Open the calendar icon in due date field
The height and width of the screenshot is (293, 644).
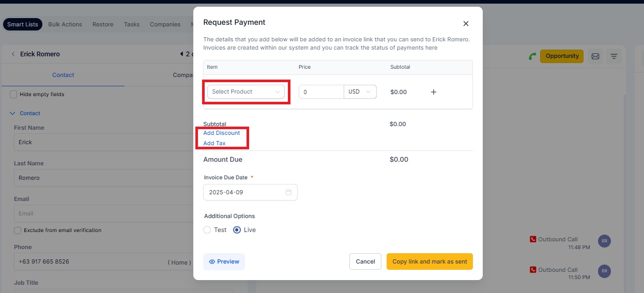point(288,192)
